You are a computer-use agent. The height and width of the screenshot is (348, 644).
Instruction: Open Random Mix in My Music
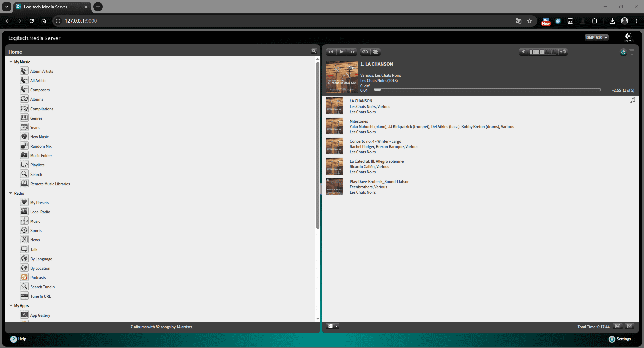click(x=41, y=146)
